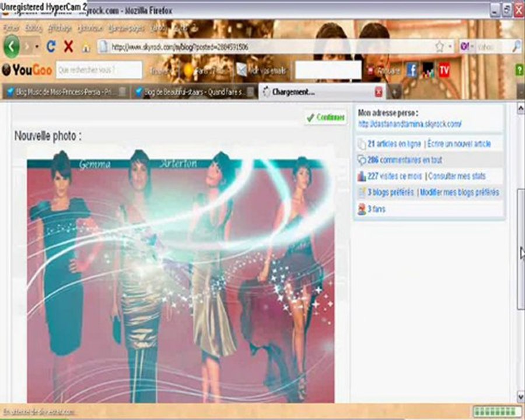Open the red TV toolbar icon

click(444, 71)
